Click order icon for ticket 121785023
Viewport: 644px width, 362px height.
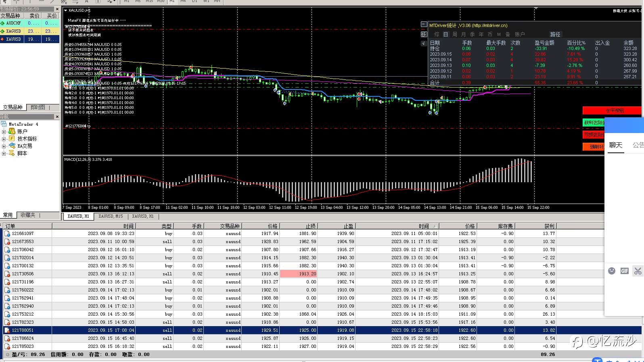[7, 346]
